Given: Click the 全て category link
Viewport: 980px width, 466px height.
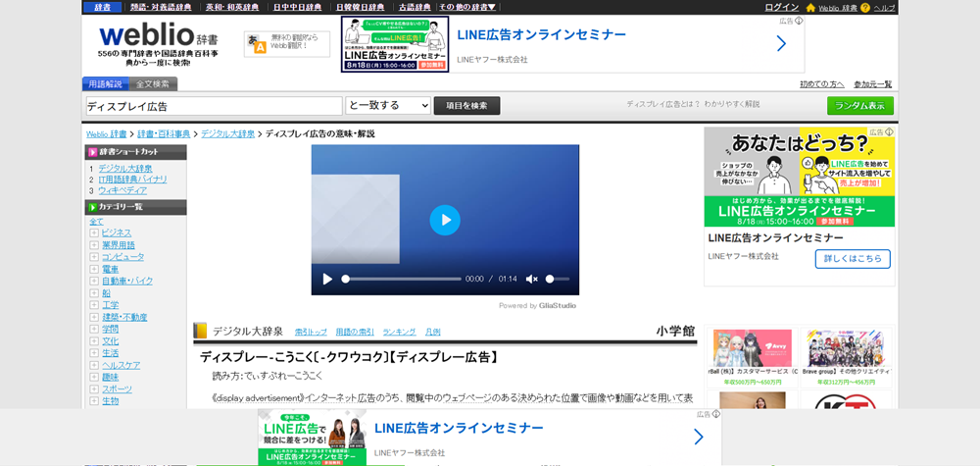Looking at the screenshot, I should tap(96, 222).
